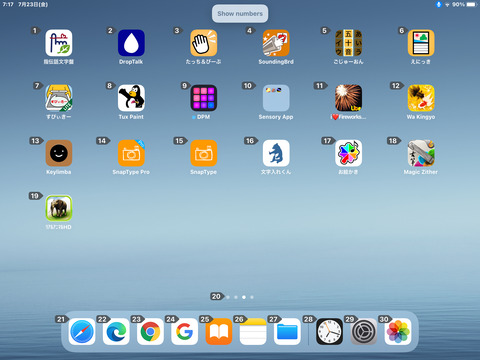Launch the Books app from the dock
The width and height of the screenshot is (480, 360).
(219, 332)
